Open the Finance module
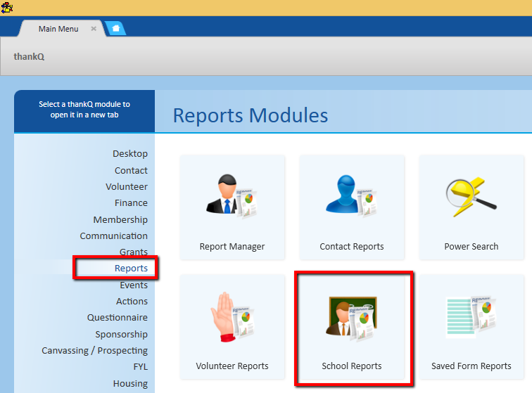Viewport: 532px width, 393px height. coord(131,203)
